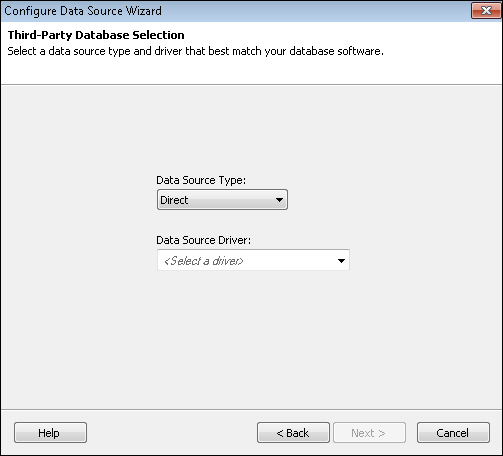Click the Data Source Type label

(201, 180)
